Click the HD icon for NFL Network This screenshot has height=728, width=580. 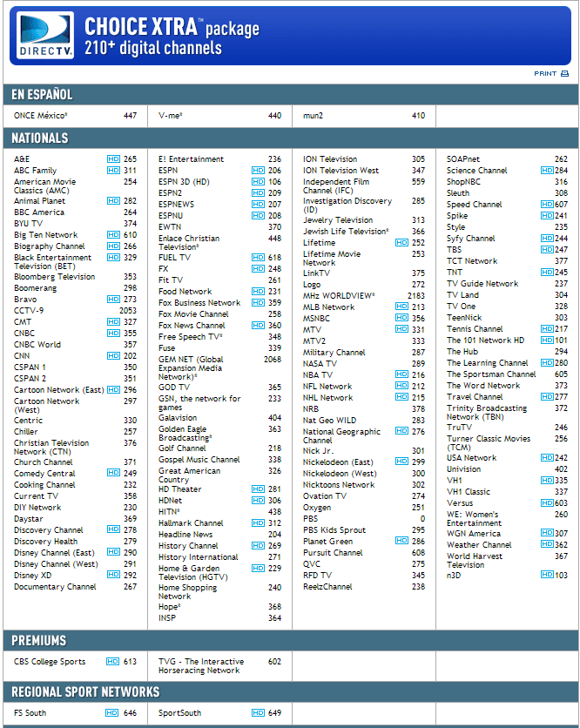tap(401, 386)
